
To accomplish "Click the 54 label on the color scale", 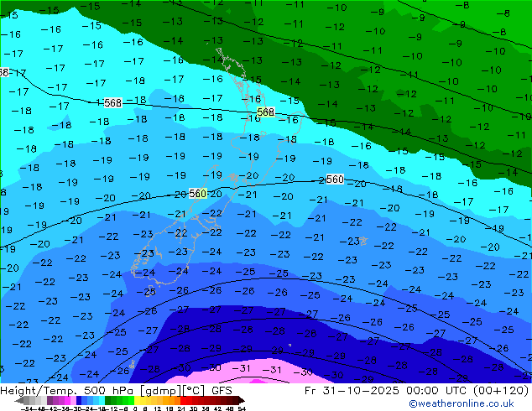I will tap(243, 409).
